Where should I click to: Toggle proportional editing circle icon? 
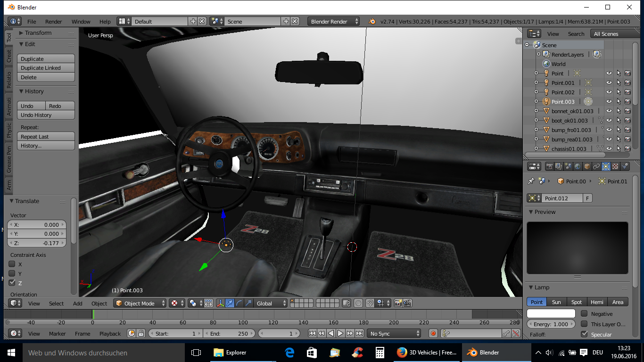point(358,303)
